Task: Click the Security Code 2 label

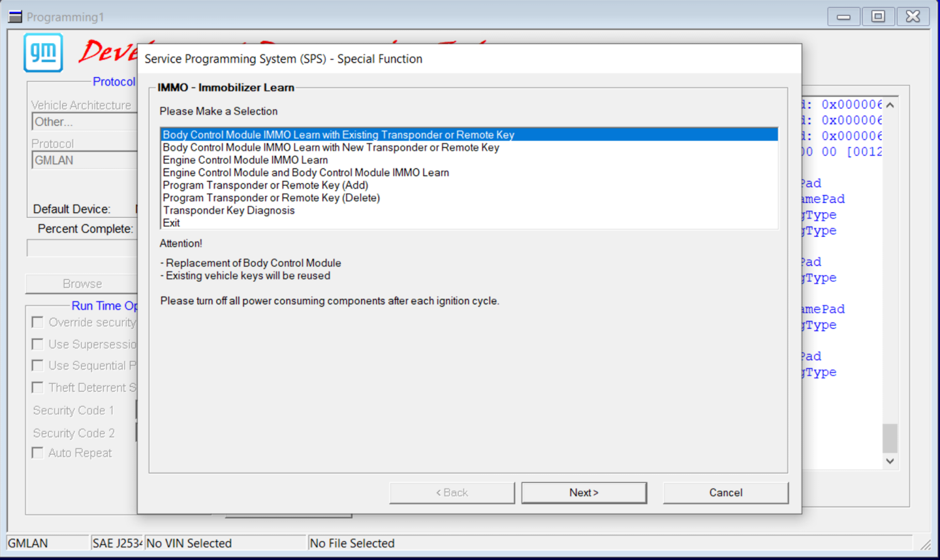Action: pos(74,433)
